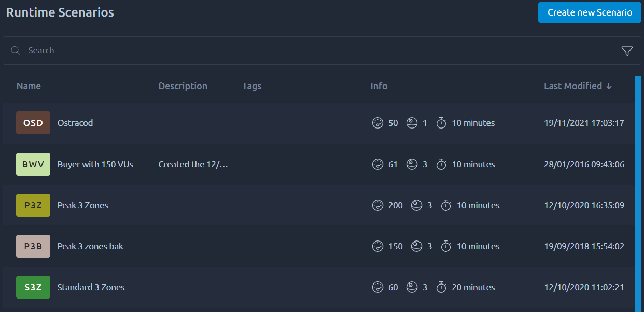This screenshot has height=312, width=644.
Task: Click the stopwatch icon in Ostracod row
Action: coord(441,123)
